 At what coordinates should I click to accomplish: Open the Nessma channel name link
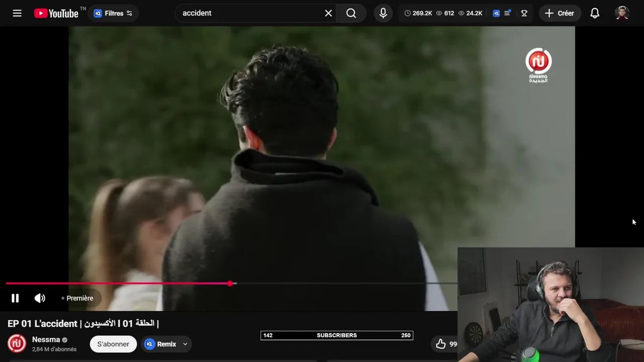[x=46, y=339]
